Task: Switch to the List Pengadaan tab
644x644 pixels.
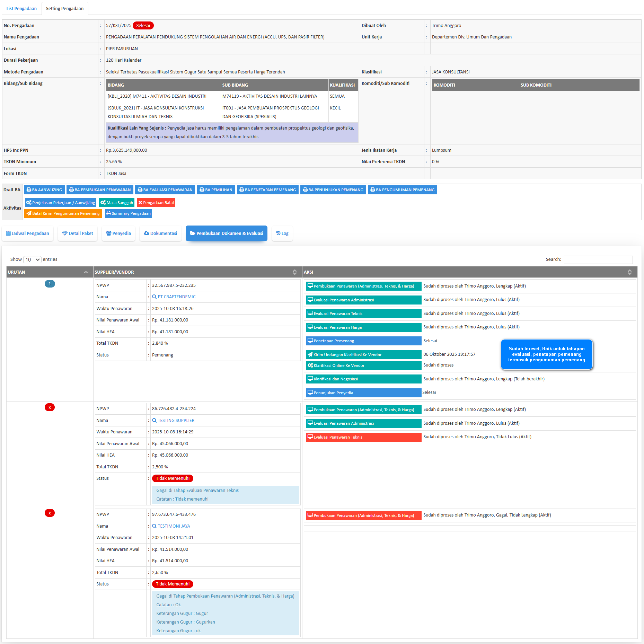Action: click(21, 9)
